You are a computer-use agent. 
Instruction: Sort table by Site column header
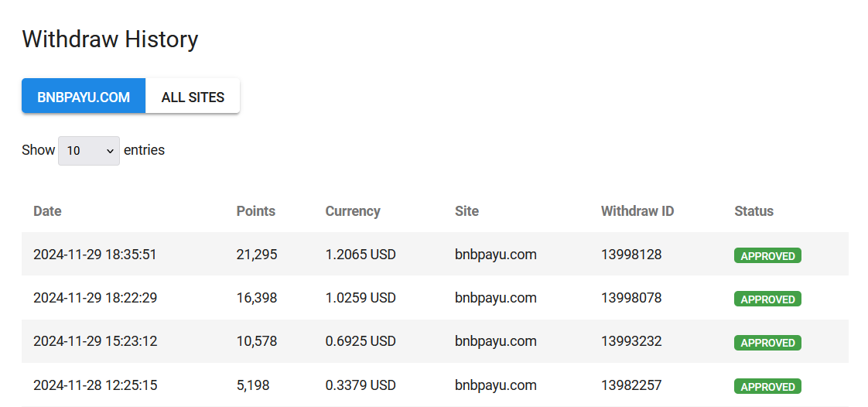(466, 211)
